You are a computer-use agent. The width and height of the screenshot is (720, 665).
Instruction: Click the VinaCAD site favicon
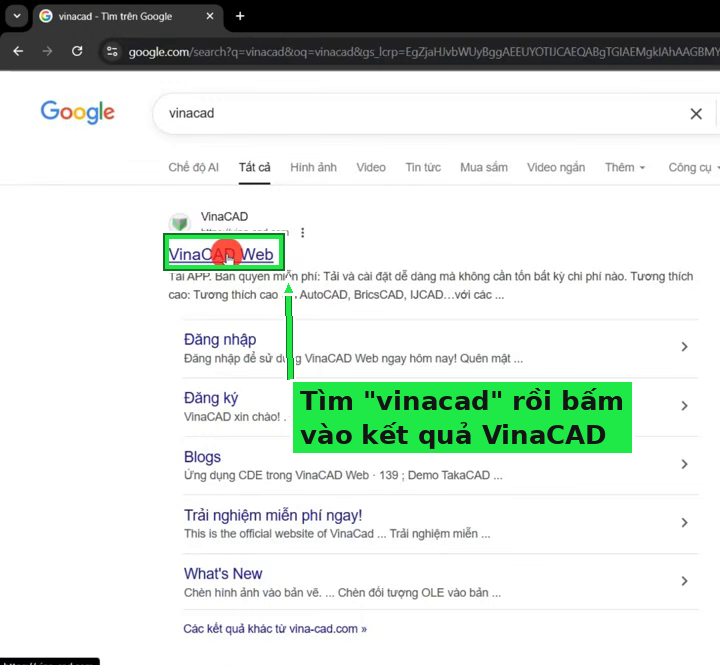pyautogui.click(x=180, y=223)
